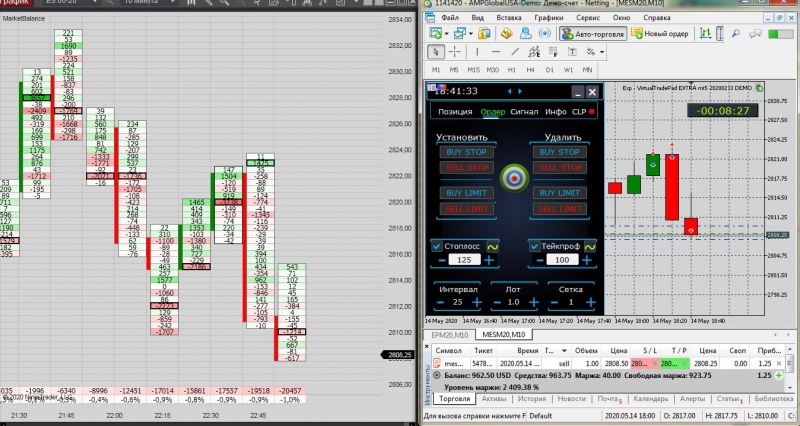This screenshot has width=800, height=426.
Task: Open MQL5 cloud hosting icon
Action: [x=526, y=34]
